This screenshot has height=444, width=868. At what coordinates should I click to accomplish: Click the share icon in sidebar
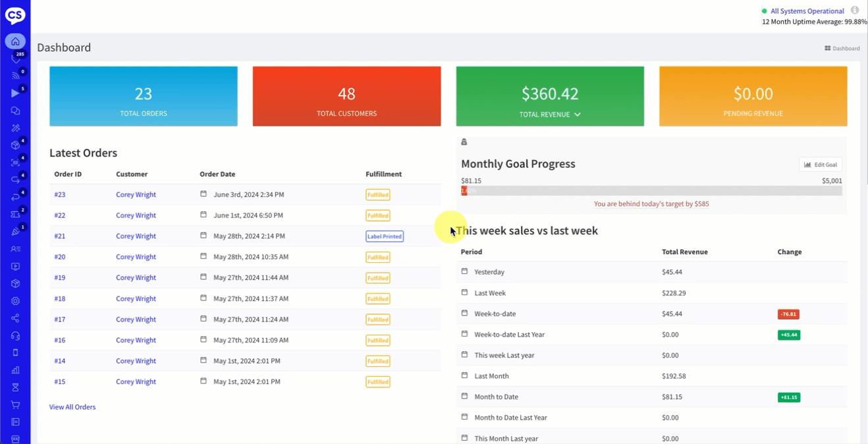[15, 318]
